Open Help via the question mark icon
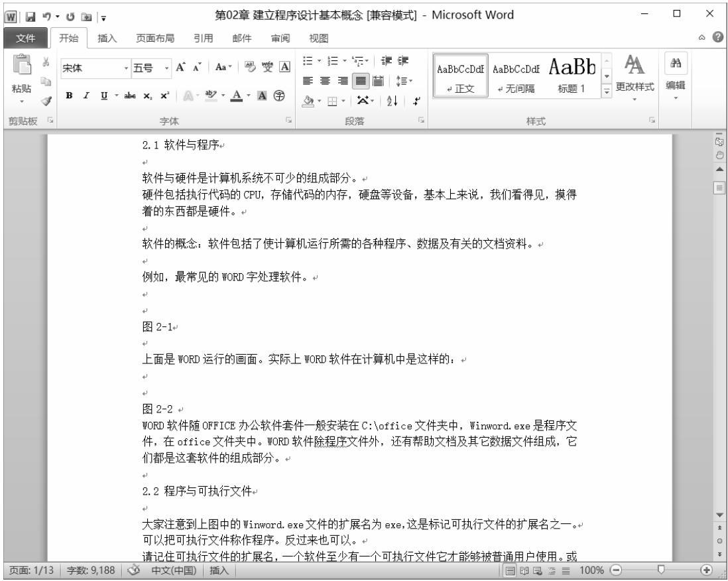 (718, 37)
